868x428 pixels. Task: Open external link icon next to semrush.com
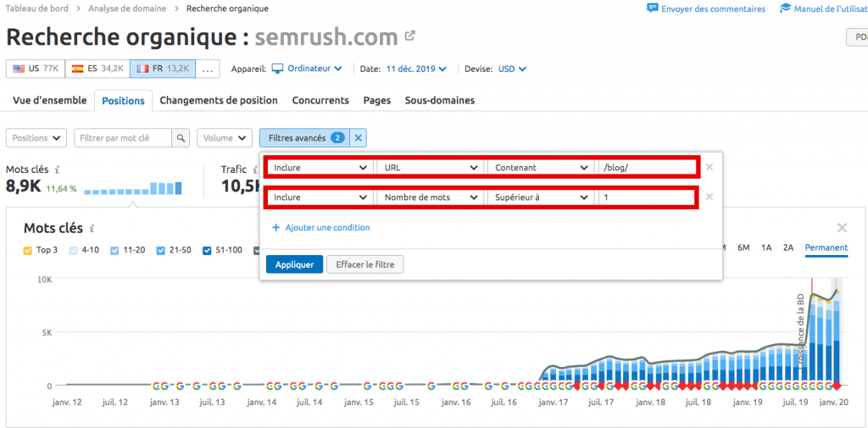[x=410, y=36]
